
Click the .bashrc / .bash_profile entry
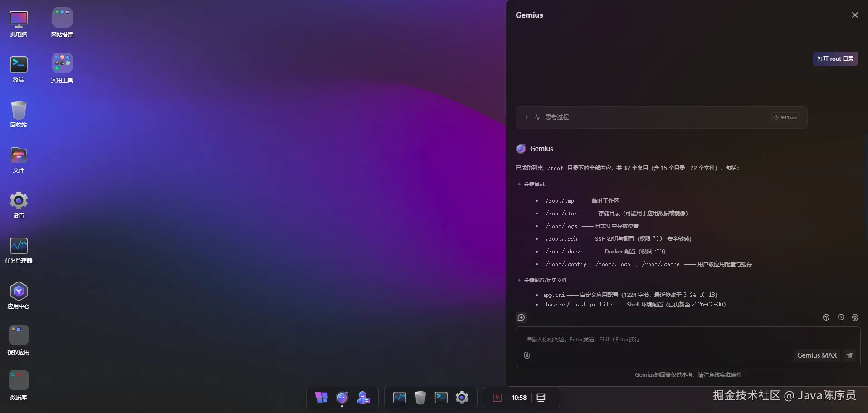[634, 305]
